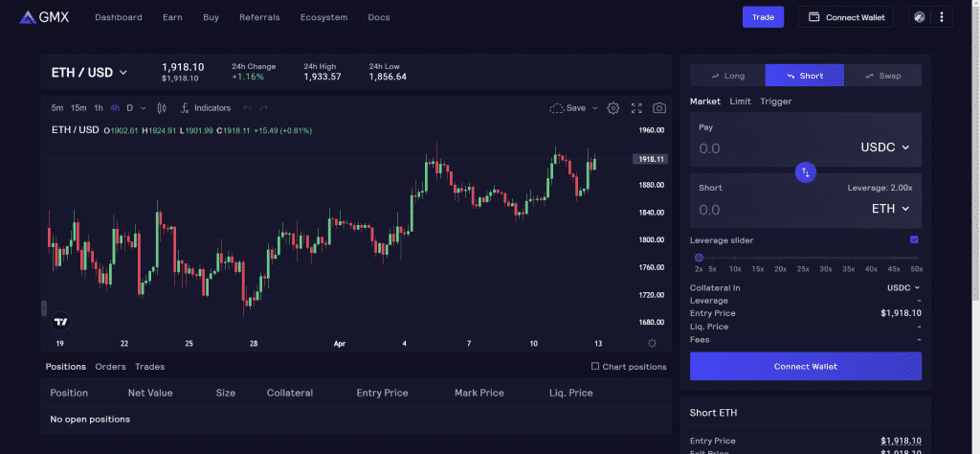The width and height of the screenshot is (980, 454).
Task: Switch to Trigger order type
Action: [775, 102]
